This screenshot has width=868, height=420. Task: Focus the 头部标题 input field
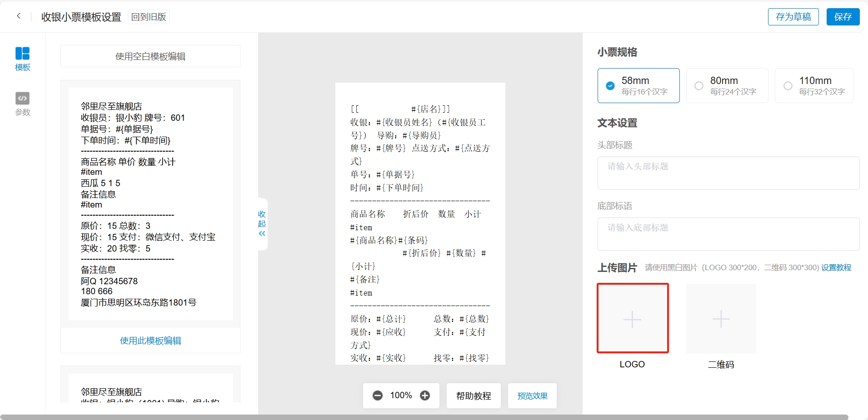click(x=728, y=173)
